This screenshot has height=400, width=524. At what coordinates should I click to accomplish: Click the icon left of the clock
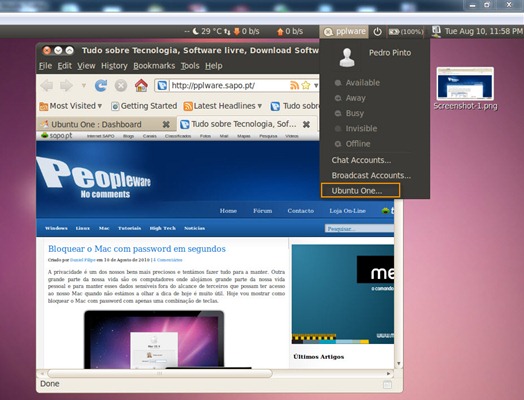pyautogui.click(x=436, y=31)
